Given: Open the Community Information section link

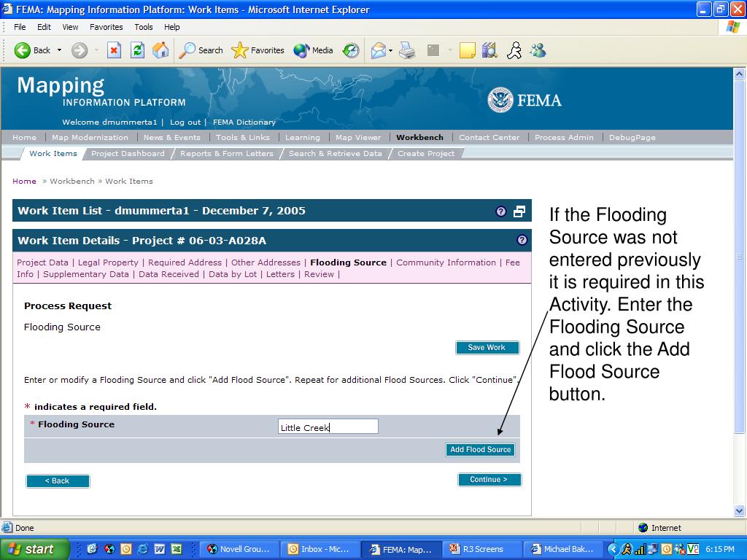Looking at the screenshot, I should pos(446,262).
